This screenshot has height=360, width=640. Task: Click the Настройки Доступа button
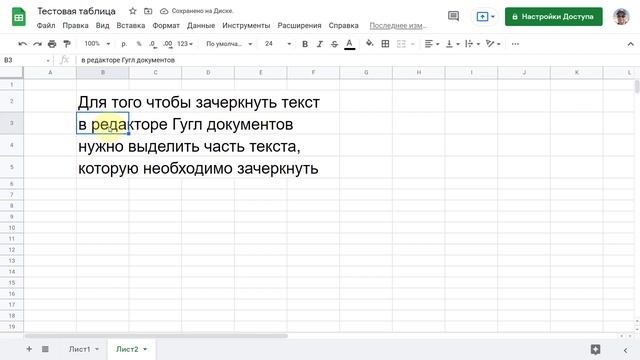pos(553,17)
